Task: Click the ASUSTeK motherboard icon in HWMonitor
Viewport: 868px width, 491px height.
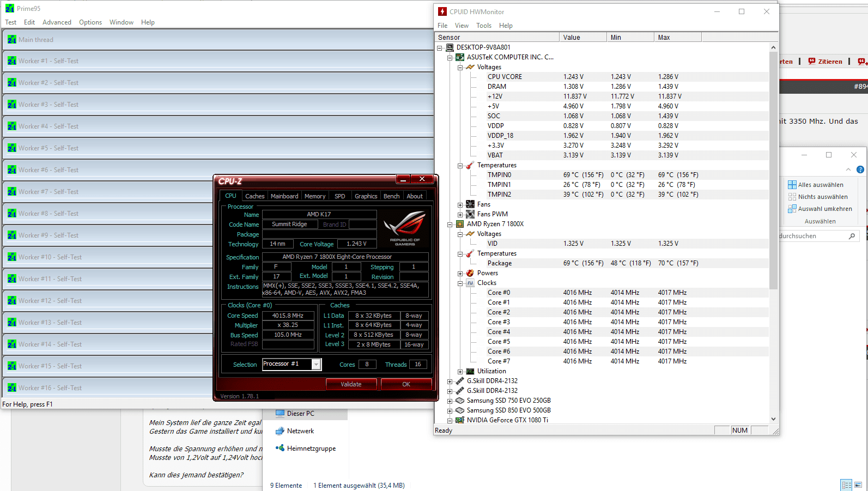Action: [x=460, y=57]
